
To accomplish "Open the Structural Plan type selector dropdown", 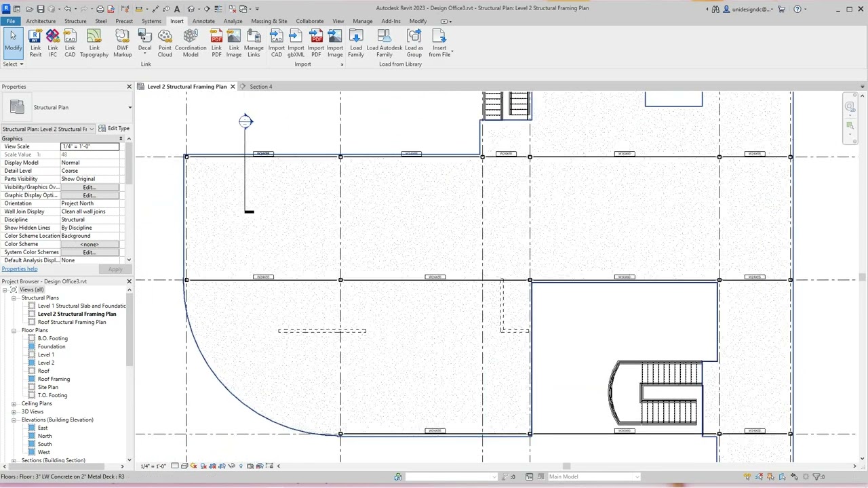I will pyautogui.click(x=130, y=107).
